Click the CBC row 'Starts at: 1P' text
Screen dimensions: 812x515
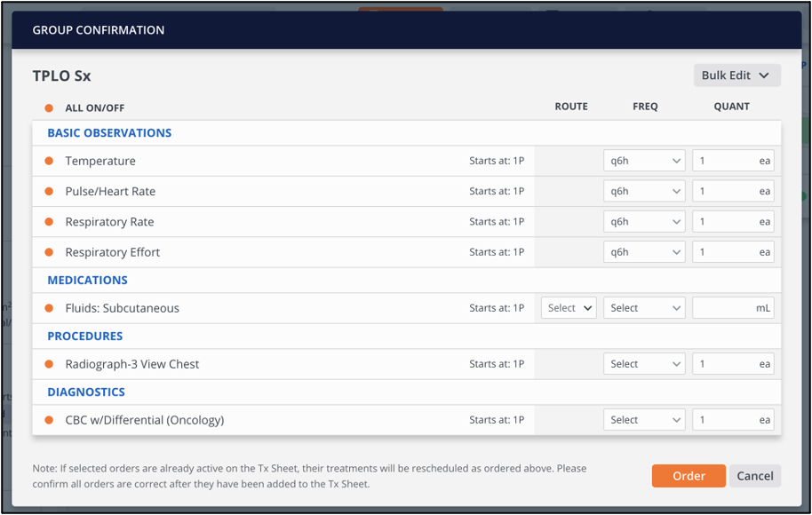[x=497, y=420]
